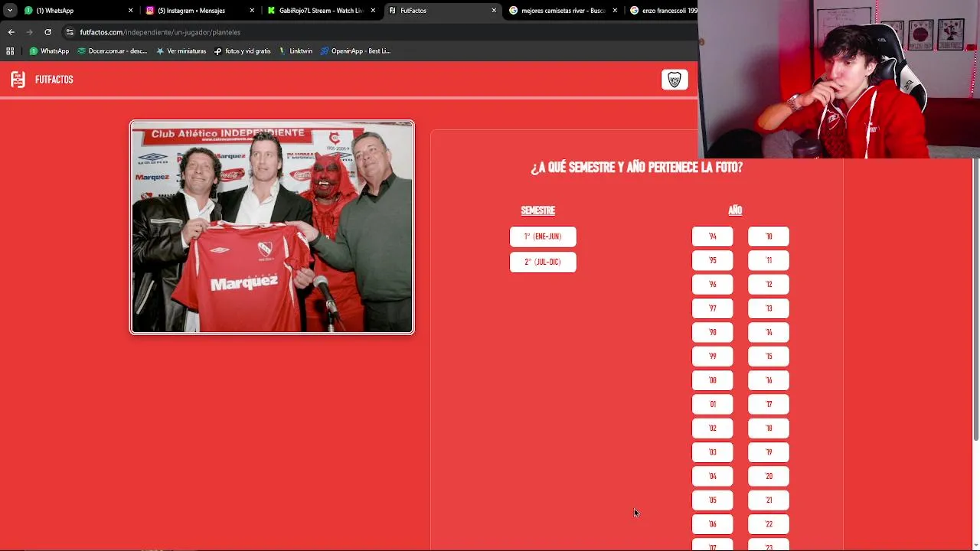Screen dimensions: 980x551
Task: Close the FutFactos tab
Action: (494, 11)
